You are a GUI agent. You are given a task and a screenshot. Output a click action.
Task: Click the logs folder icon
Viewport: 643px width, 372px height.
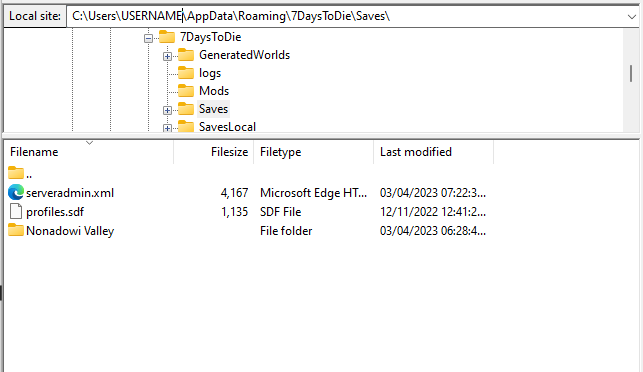186,73
